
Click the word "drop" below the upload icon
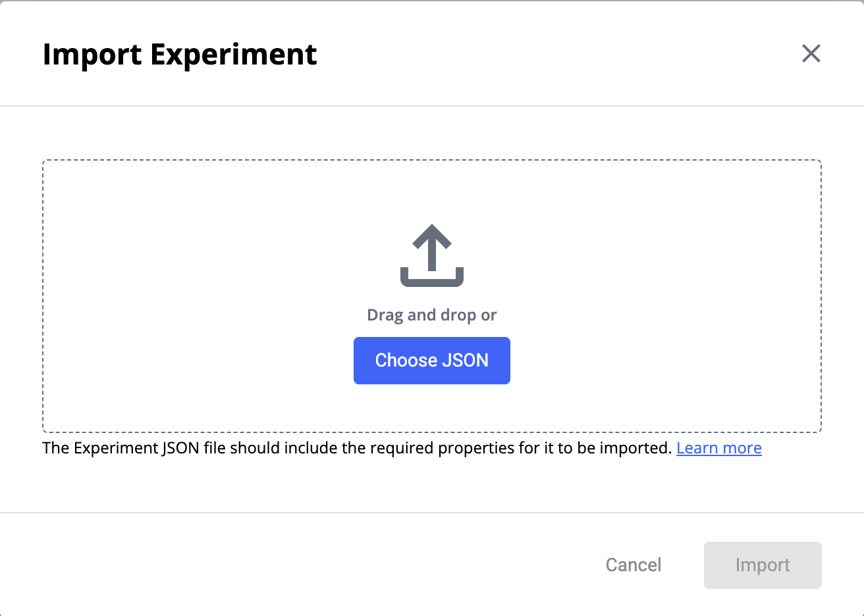click(x=458, y=315)
